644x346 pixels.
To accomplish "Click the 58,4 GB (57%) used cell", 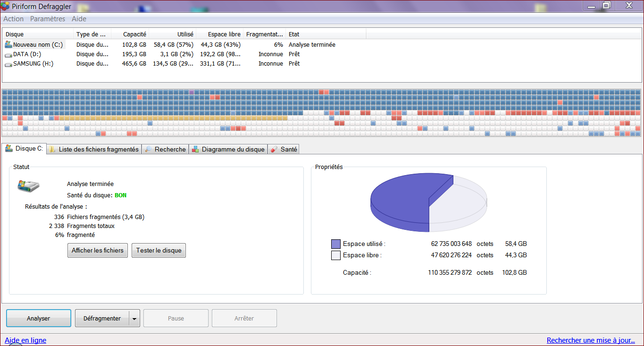I will (x=174, y=45).
